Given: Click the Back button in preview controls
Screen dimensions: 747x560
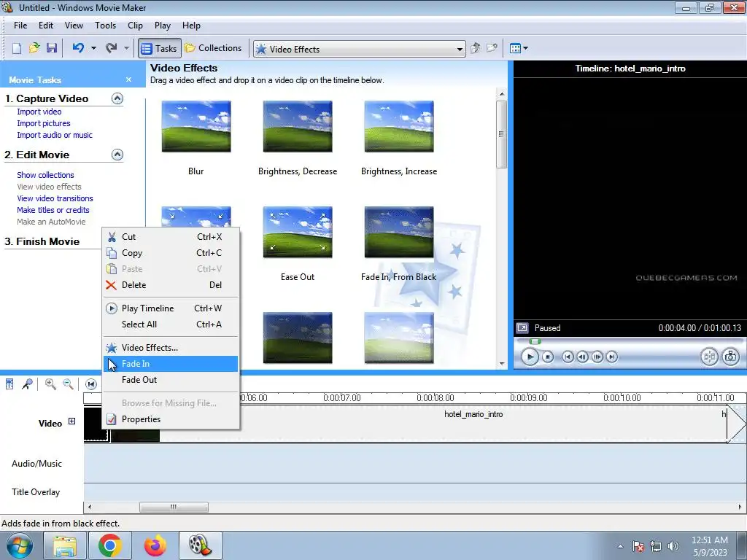Looking at the screenshot, I should coord(568,357).
